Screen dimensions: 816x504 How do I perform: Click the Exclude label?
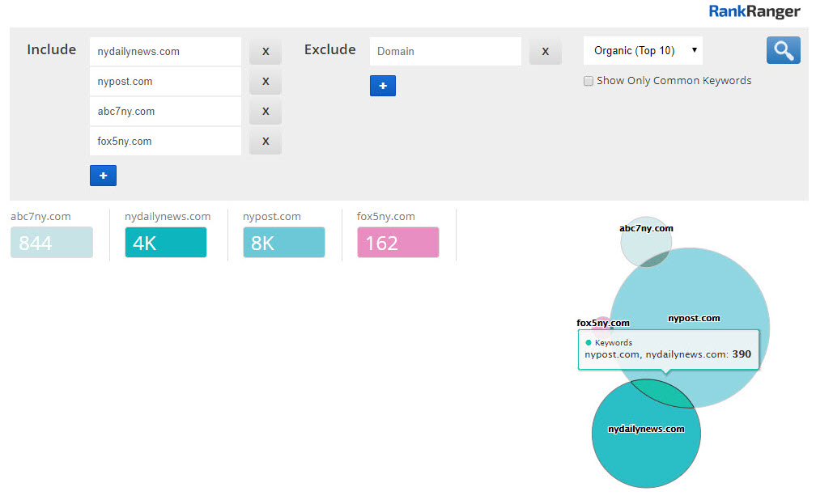[330, 49]
